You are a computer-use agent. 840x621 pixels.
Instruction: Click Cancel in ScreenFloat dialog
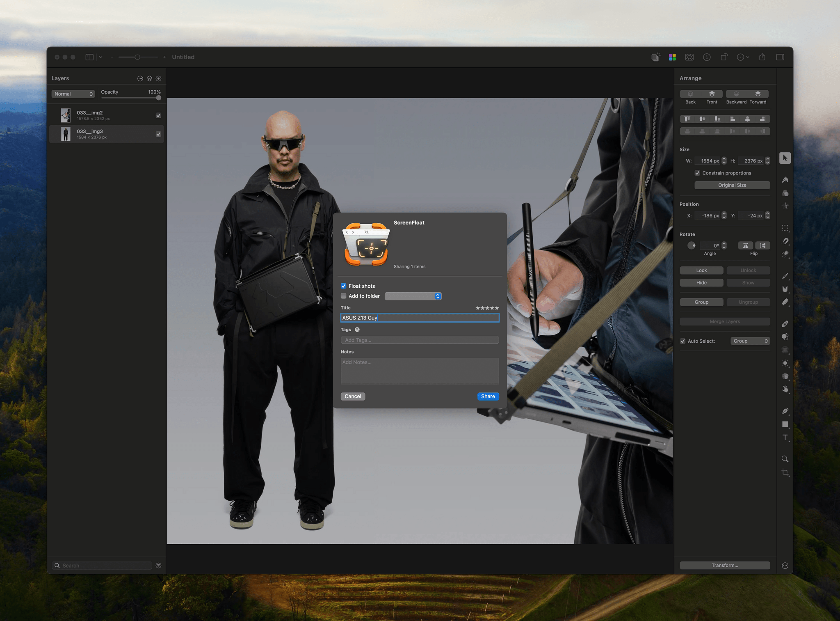click(x=353, y=396)
